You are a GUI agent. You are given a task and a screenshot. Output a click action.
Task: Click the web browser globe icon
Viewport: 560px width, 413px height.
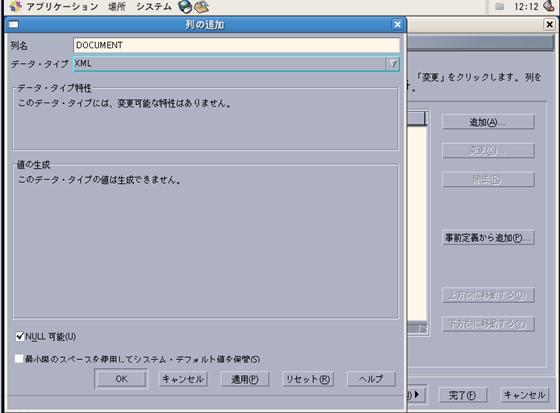click(185, 7)
